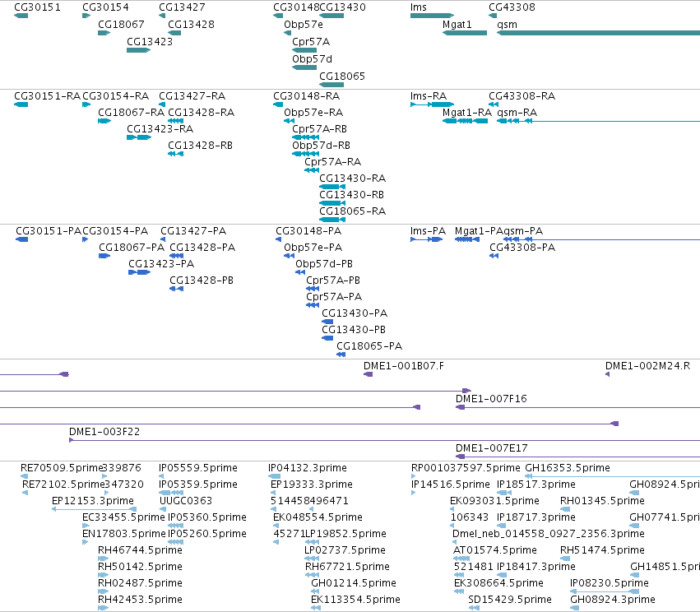Click protein CG13423-PA
The height and width of the screenshot is (612, 700).
[x=140, y=272]
